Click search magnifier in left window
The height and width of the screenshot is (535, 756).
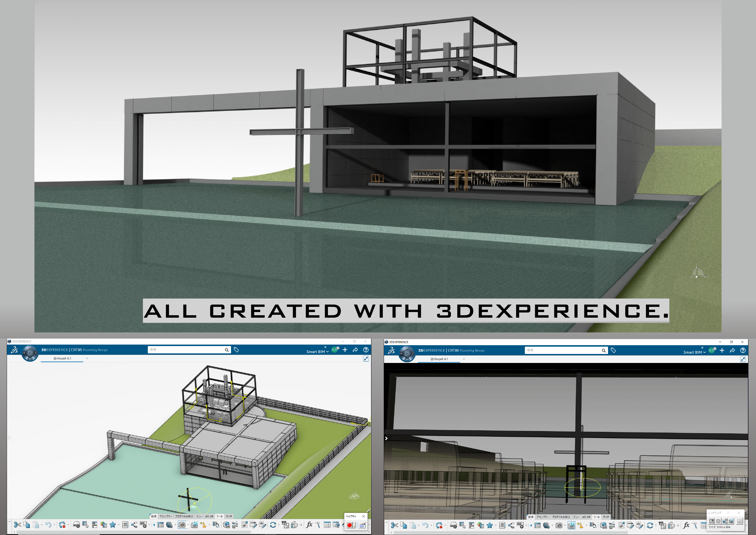(x=227, y=350)
